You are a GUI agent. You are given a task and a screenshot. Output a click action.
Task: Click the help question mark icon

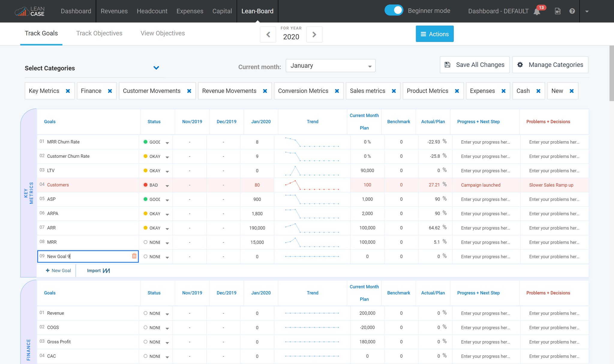572,11
